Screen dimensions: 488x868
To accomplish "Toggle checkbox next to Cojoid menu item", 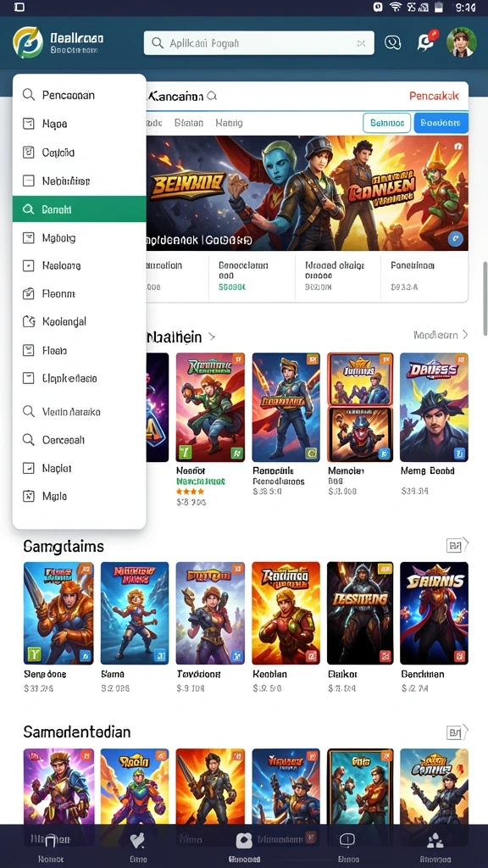I will coord(28,153).
